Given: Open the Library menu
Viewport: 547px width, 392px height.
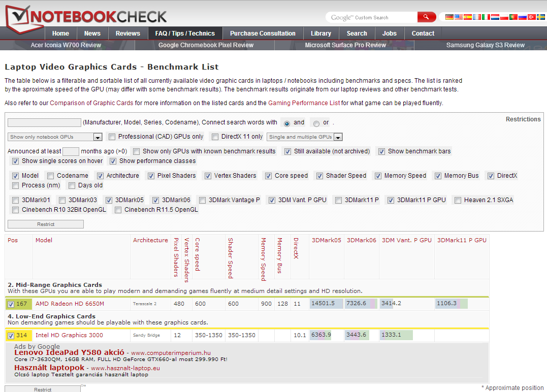Looking at the screenshot, I should pos(321,34).
